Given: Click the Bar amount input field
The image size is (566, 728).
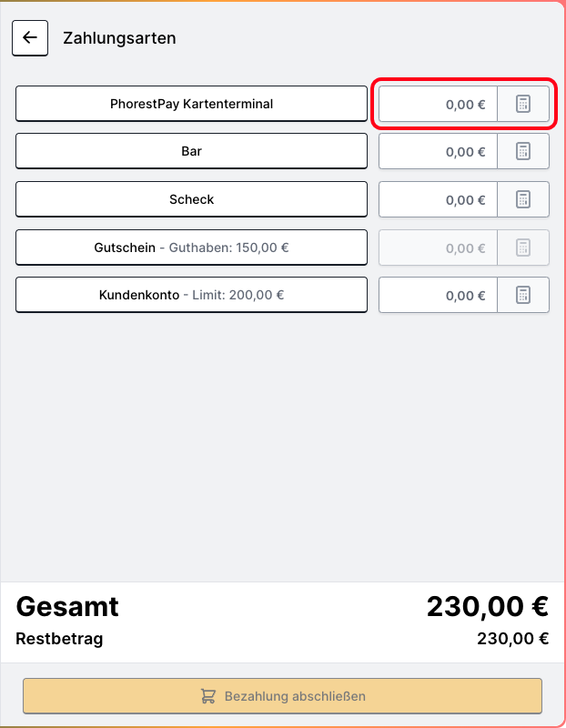Looking at the screenshot, I should pos(438,151).
